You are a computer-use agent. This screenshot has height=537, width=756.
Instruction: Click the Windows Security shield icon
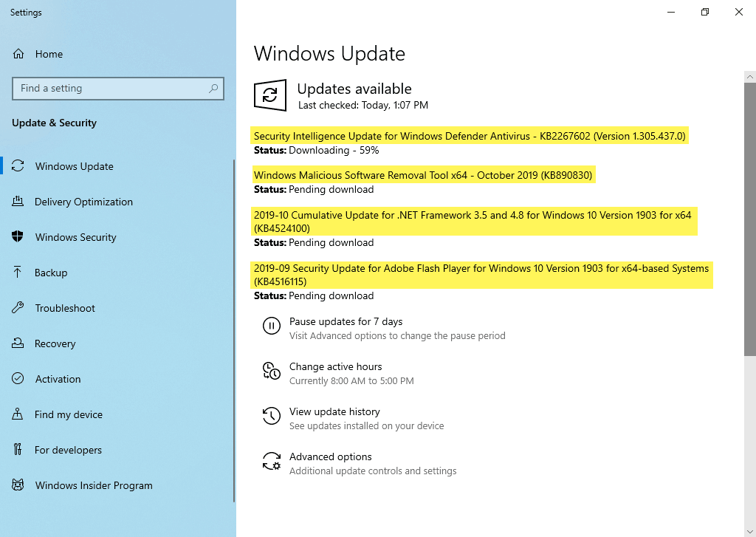[18, 237]
